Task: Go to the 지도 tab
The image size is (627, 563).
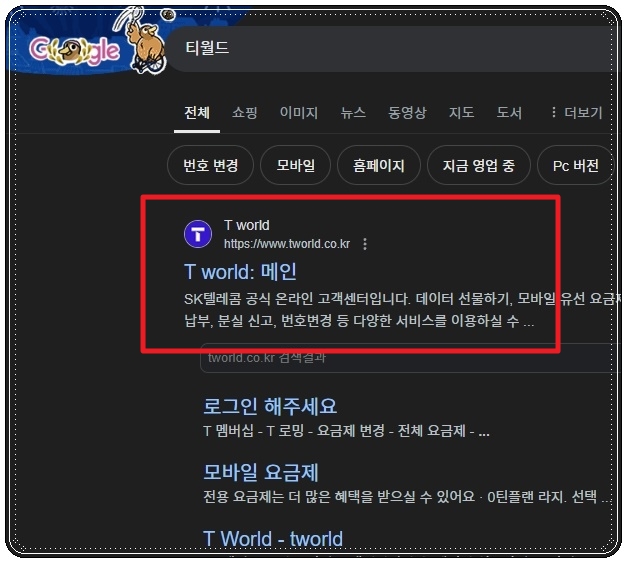Action: pos(461,113)
